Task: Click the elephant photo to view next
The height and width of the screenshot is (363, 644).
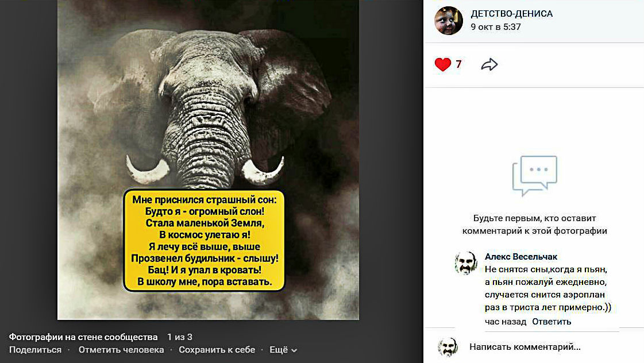Action: [208, 160]
